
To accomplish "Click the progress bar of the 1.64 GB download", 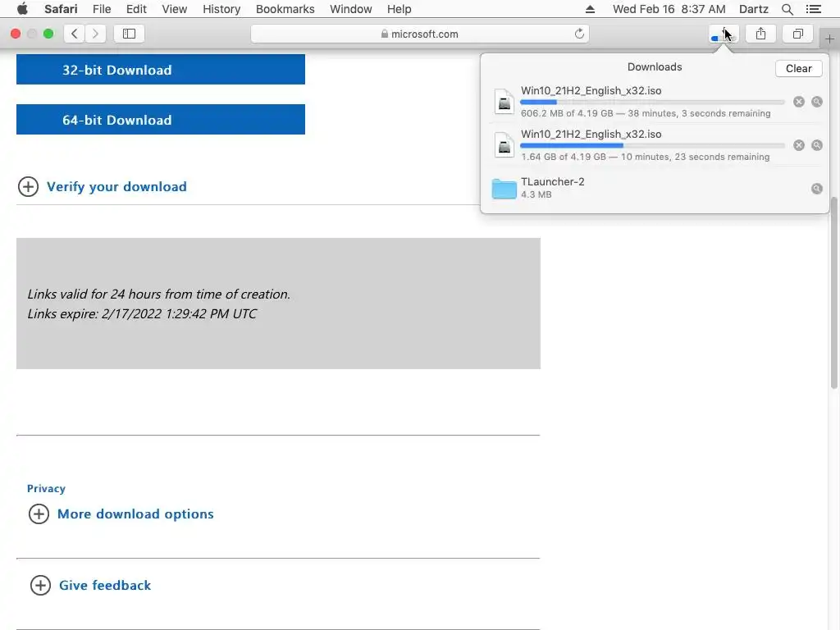I will coord(652,145).
